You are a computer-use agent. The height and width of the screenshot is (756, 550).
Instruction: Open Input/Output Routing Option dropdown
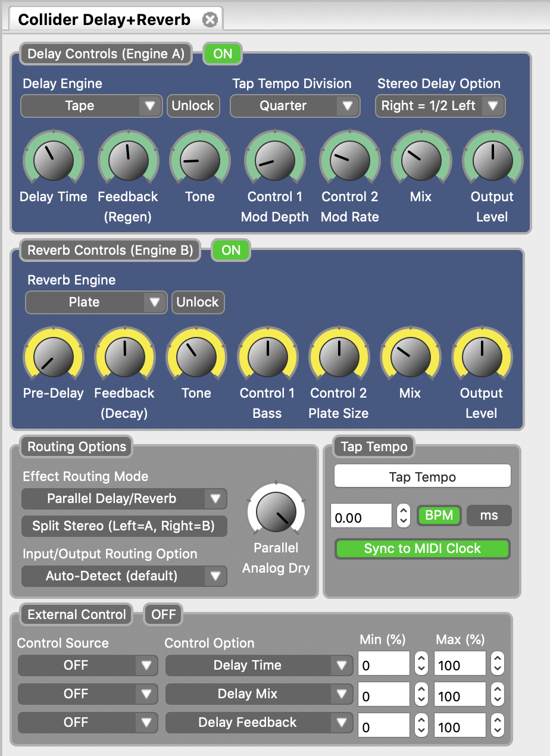pyautogui.click(x=124, y=576)
